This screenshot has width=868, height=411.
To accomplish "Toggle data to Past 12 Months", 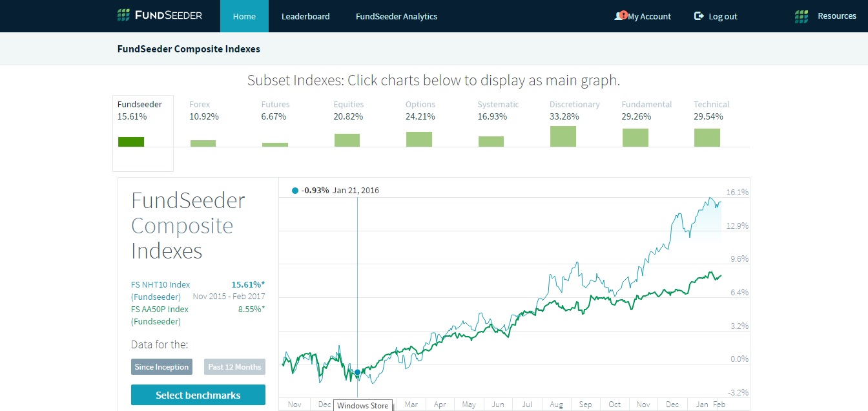I will (x=234, y=367).
